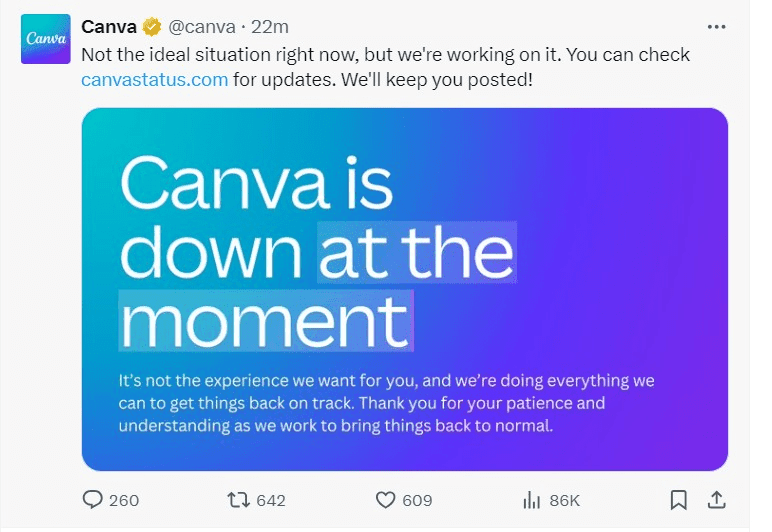Click the 642 reposts count
Screen dimensions: 772x532
[270, 500]
